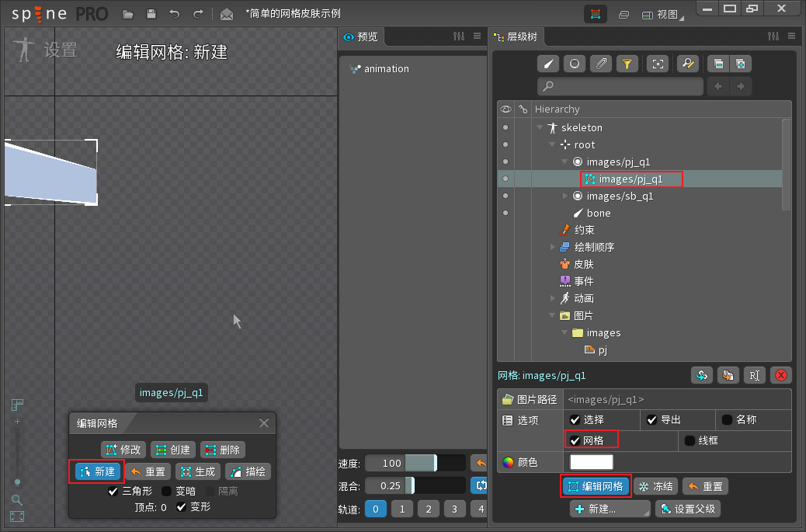Click the 修改 mesh button
Viewport: 806px width, 532px height.
[x=123, y=450]
